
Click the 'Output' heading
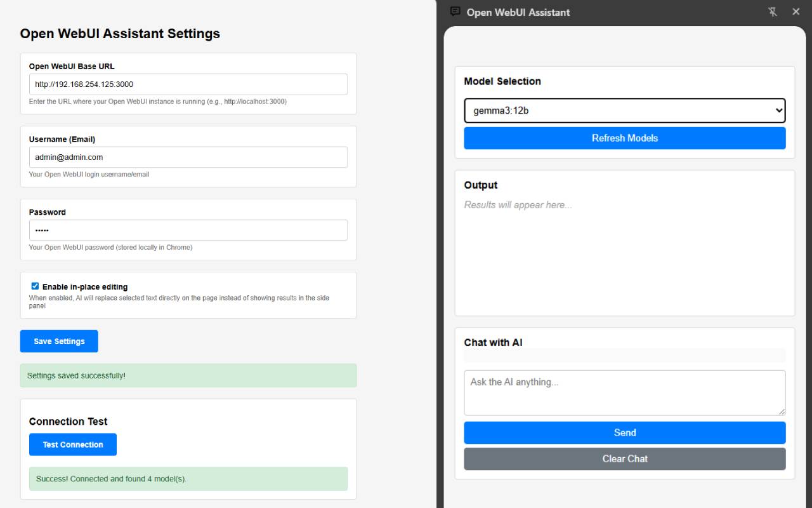coord(481,185)
